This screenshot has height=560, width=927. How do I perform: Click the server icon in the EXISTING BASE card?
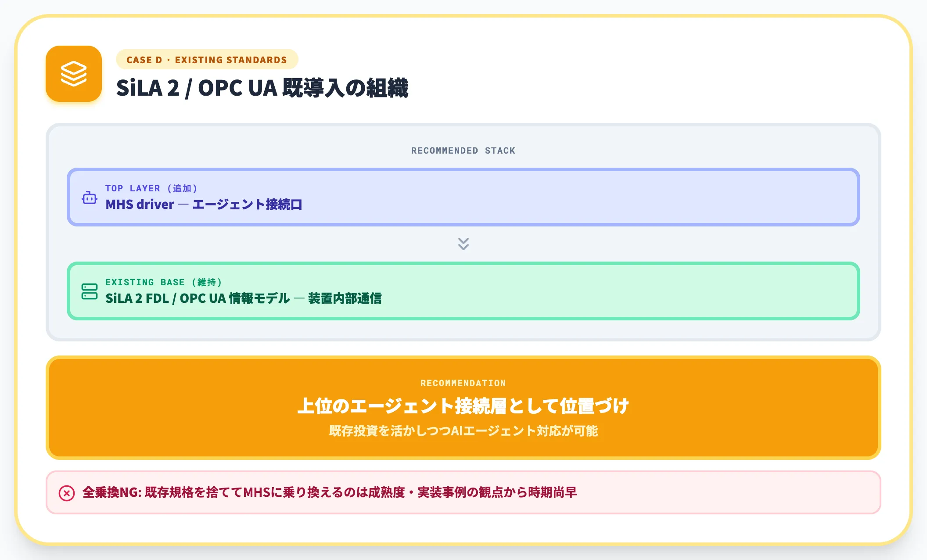(90, 291)
